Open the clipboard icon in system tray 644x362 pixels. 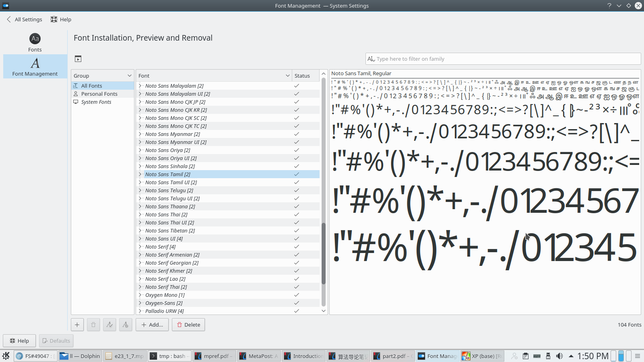[x=526, y=356]
